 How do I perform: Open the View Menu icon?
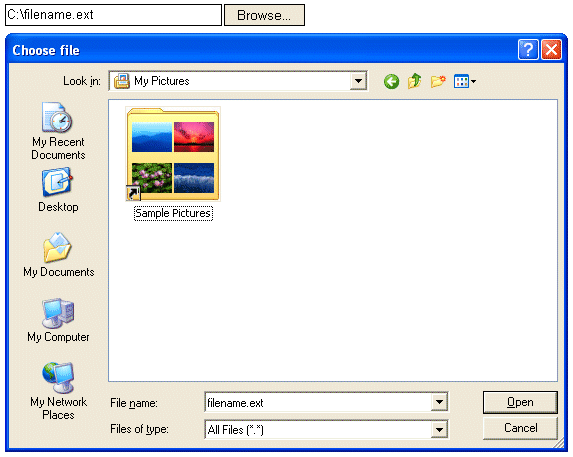(x=464, y=81)
